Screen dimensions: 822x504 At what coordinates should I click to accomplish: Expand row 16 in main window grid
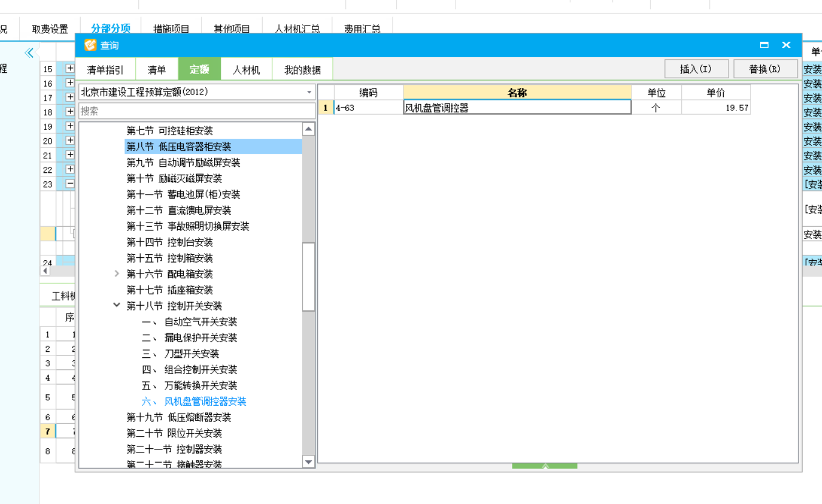[70, 83]
